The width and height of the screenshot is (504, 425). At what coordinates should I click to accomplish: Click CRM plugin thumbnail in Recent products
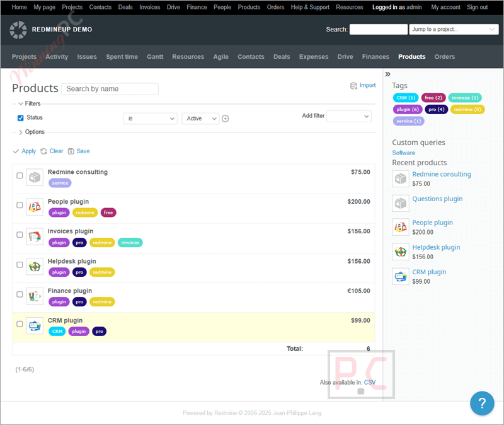401,276
